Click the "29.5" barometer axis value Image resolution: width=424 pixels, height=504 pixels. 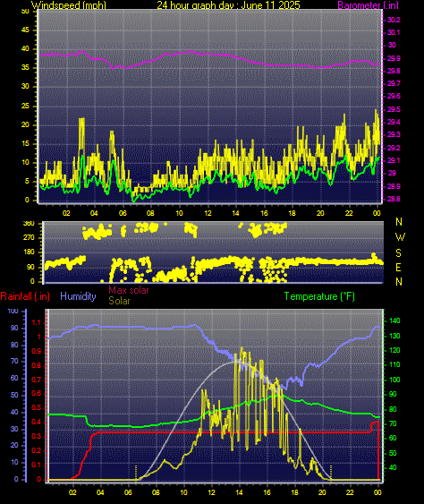point(394,109)
